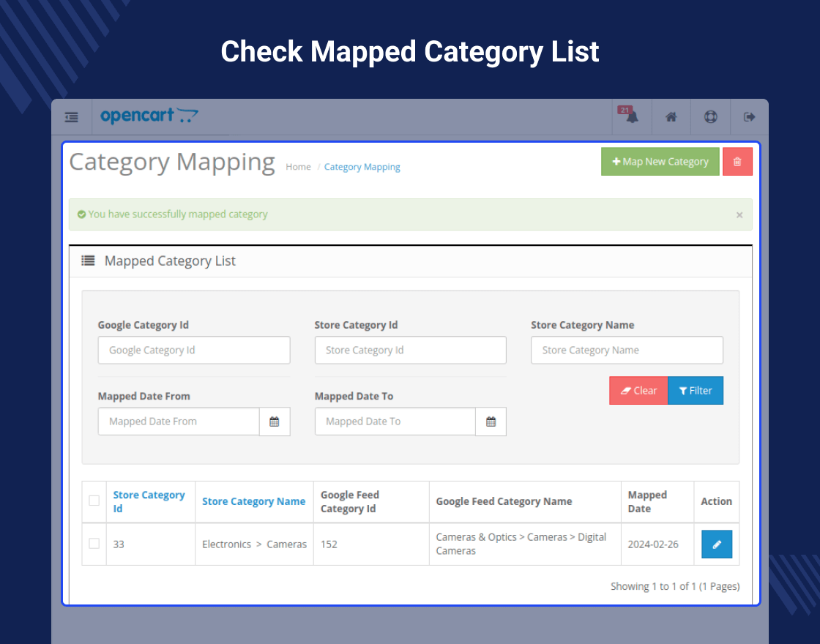Check the select-all header checkbox
Image resolution: width=820 pixels, height=644 pixels.
[x=94, y=501]
